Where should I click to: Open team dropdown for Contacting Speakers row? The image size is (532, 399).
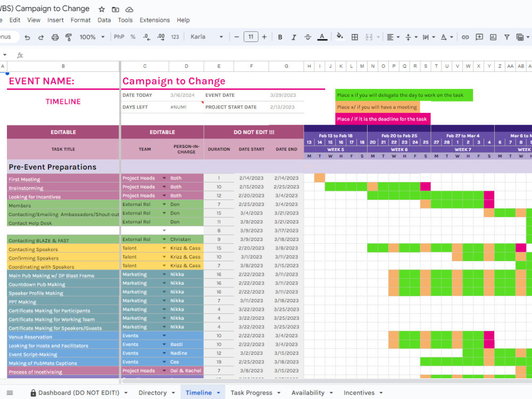[x=164, y=248]
